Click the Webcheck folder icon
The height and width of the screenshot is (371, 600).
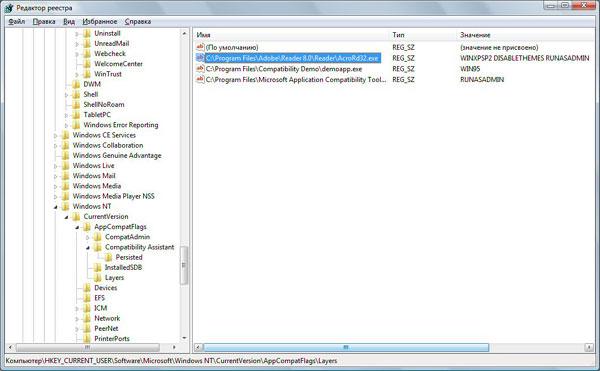tap(87, 54)
